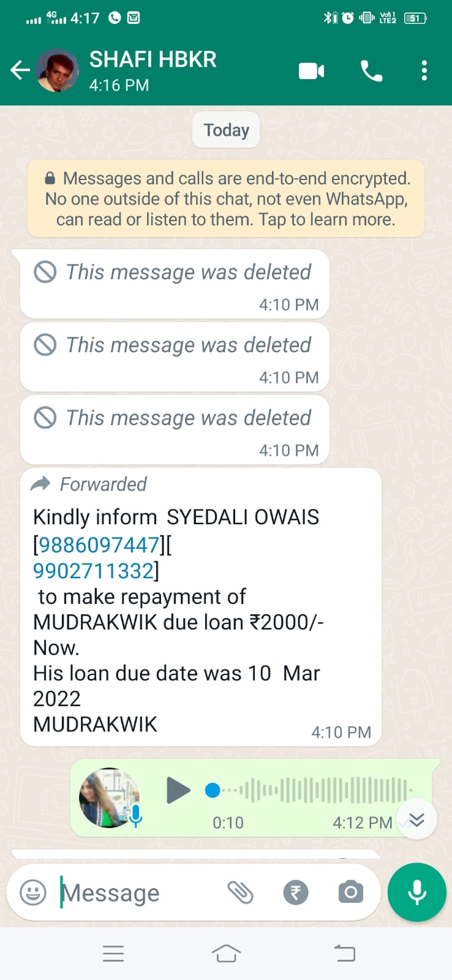This screenshot has height=980, width=452.
Task: Play the 0:10 voice message
Action: tap(179, 790)
